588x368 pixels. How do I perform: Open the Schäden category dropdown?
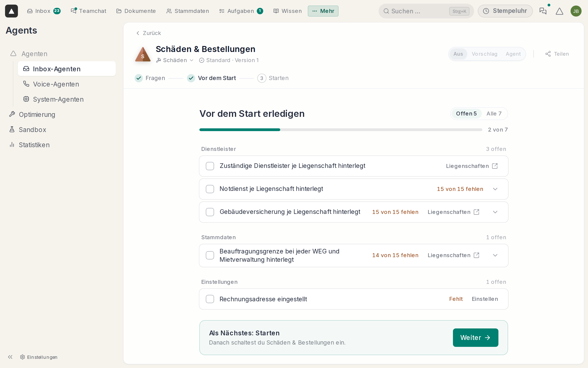pyautogui.click(x=175, y=60)
